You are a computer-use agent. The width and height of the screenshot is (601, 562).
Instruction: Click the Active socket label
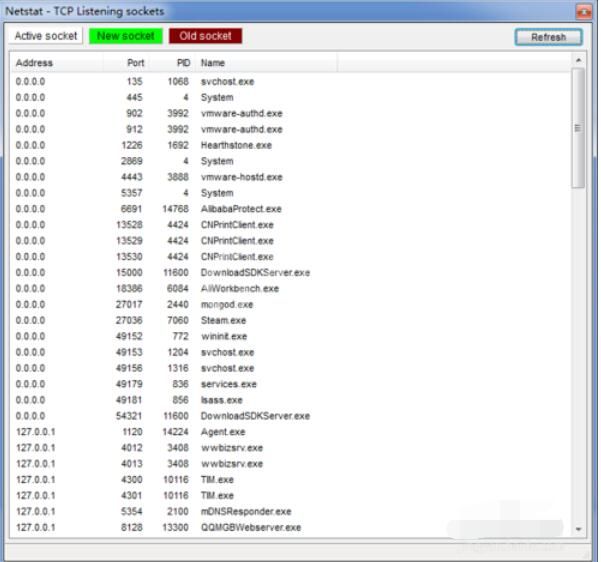point(46,36)
